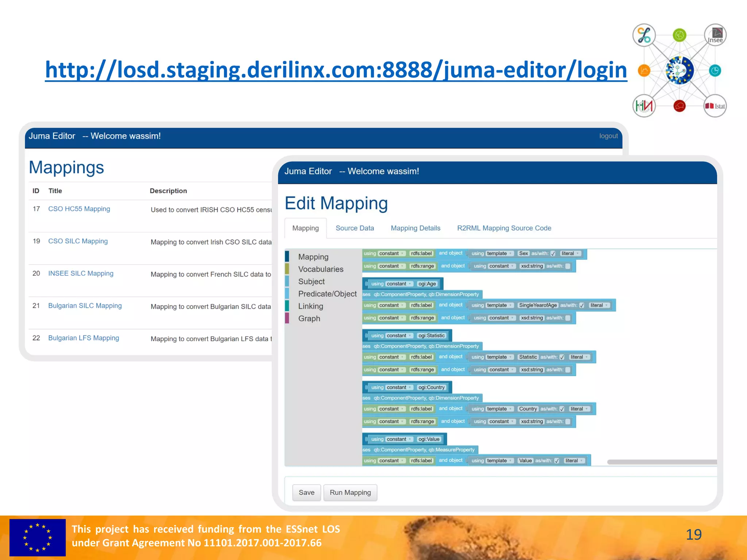Open the constant dropdown before ogi:Statistic
Image resolution: width=747 pixels, height=560 pixels.
pos(399,336)
